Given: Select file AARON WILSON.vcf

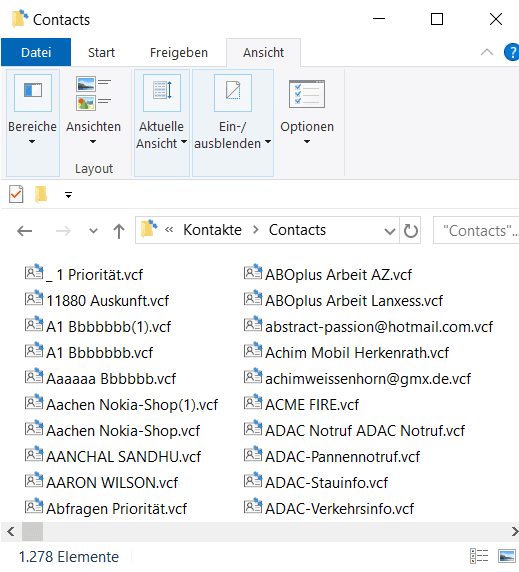Looking at the screenshot, I should click(101, 483).
